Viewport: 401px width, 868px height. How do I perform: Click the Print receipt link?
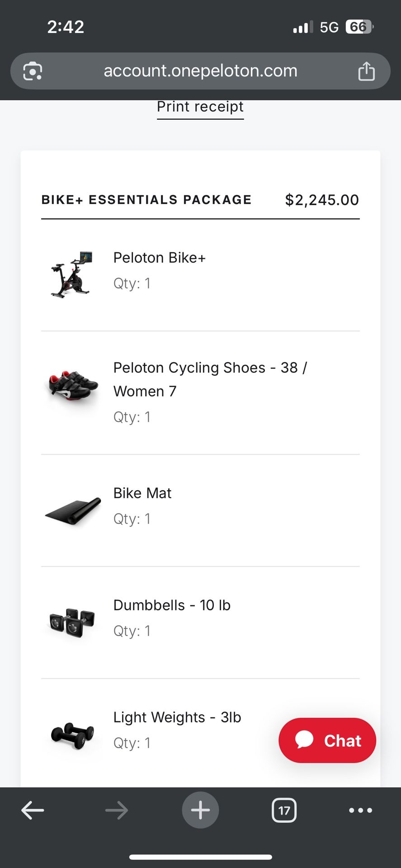coord(200,107)
